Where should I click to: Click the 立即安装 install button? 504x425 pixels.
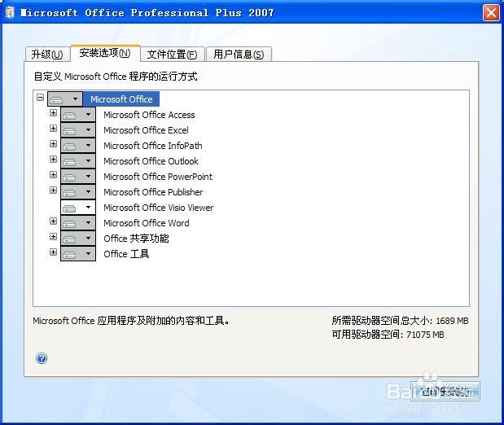click(445, 392)
